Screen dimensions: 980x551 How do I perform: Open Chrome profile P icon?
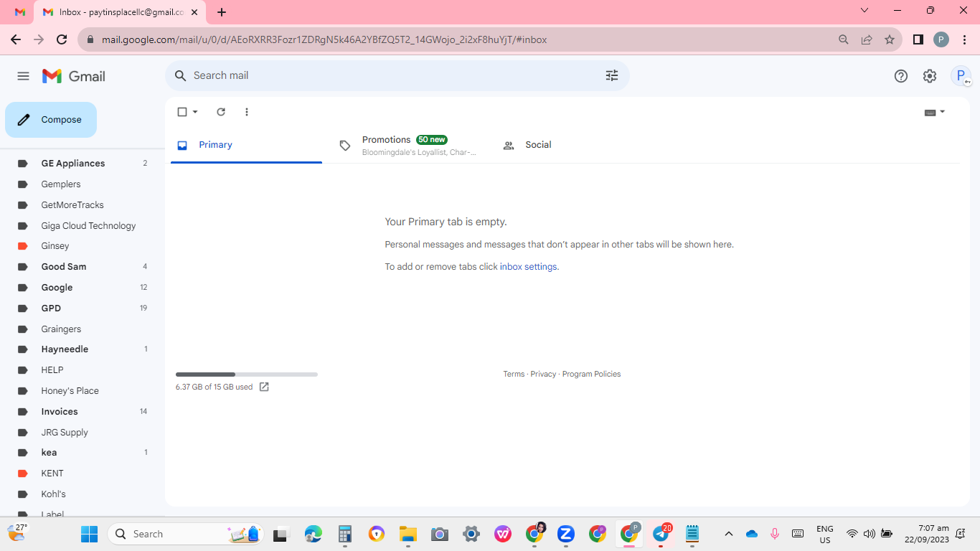point(941,39)
